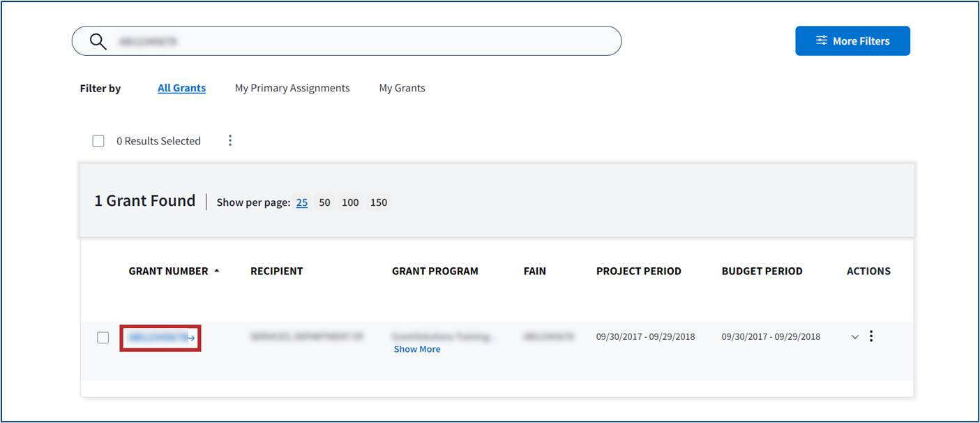The image size is (980, 423).
Task: Expand Show More under Grant Program
Action: tap(417, 349)
